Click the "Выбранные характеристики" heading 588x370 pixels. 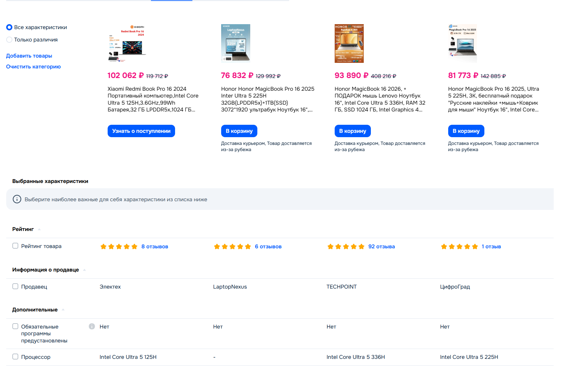click(x=50, y=181)
